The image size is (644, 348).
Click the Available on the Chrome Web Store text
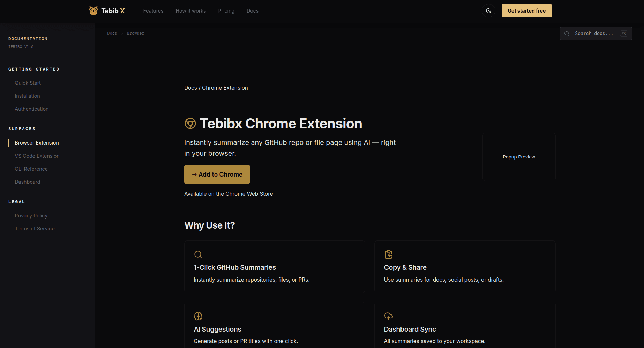point(229,194)
